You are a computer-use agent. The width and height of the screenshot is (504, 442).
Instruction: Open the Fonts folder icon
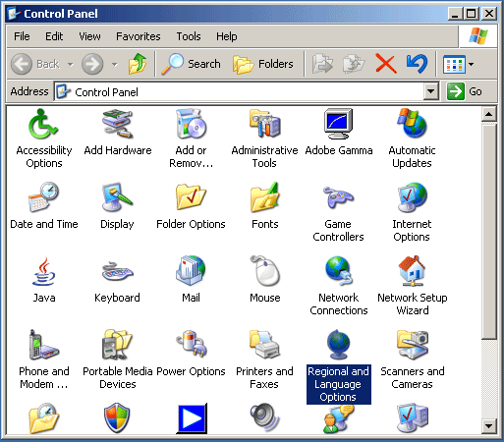point(264,197)
